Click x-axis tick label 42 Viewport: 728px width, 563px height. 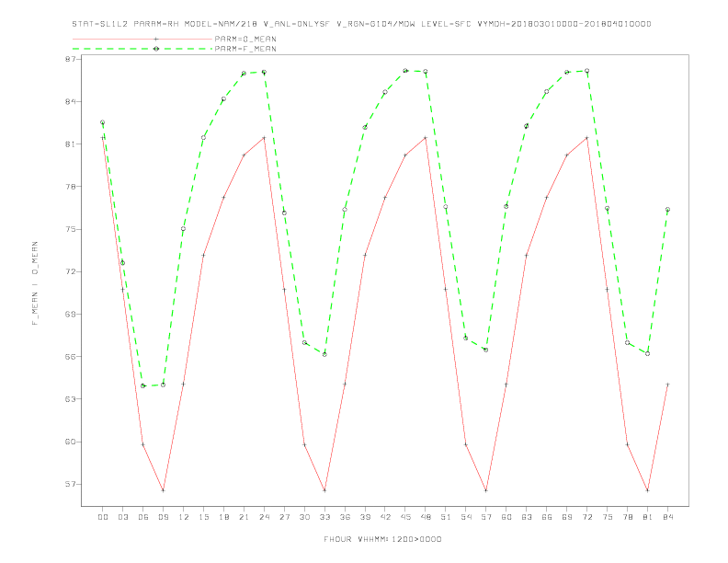pos(385,517)
